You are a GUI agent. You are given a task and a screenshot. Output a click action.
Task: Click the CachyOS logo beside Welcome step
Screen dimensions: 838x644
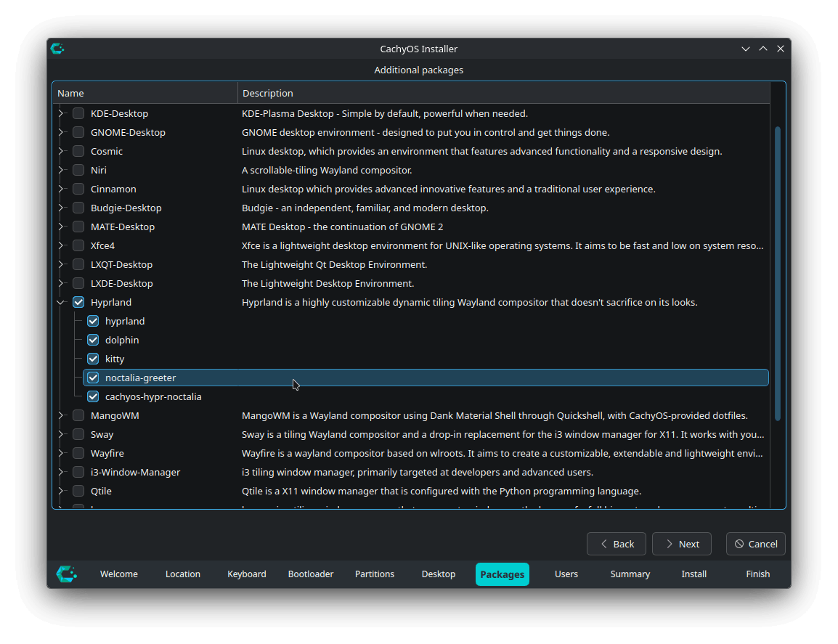[x=67, y=574]
